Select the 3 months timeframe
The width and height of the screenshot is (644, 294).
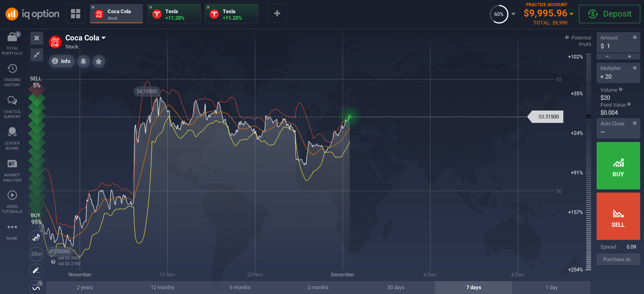[x=318, y=287]
